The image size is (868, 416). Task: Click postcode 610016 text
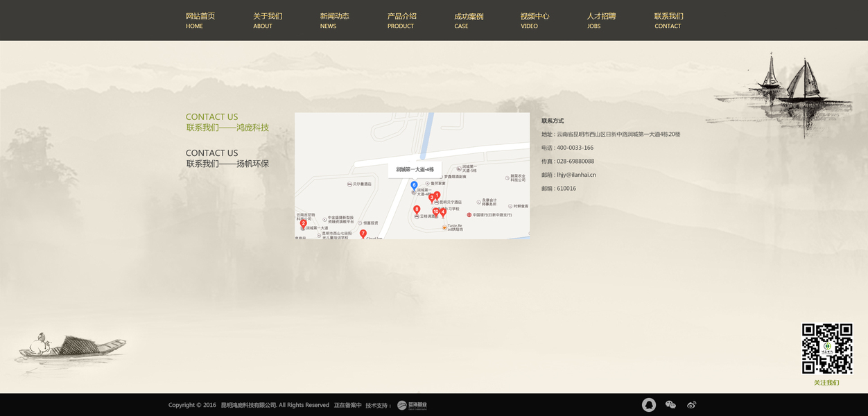pyautogui.click(x=566, y=189)
